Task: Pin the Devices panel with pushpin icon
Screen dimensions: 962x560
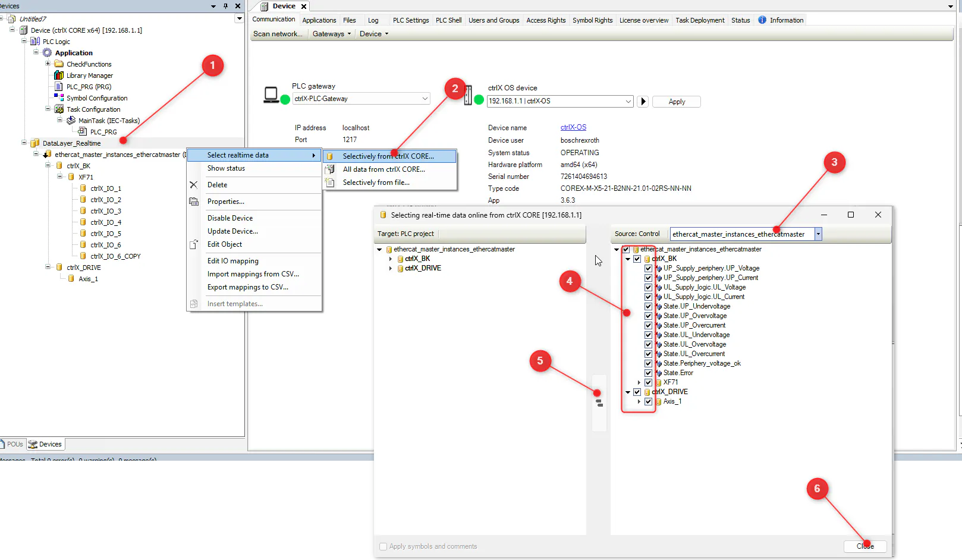Action: tap(225, 6)
